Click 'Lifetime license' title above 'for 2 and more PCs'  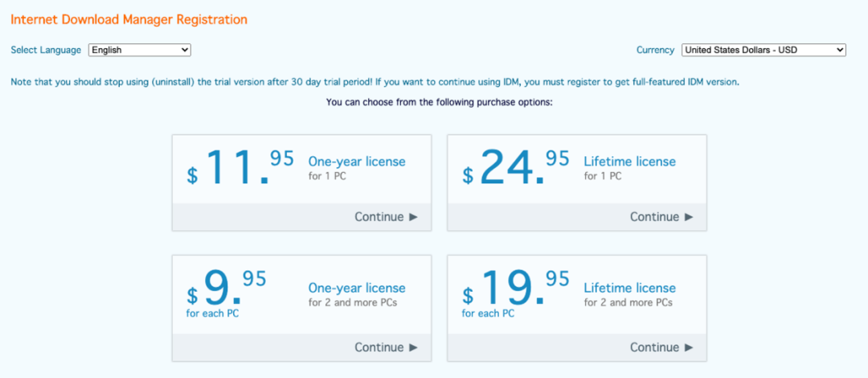coord(630,288)
